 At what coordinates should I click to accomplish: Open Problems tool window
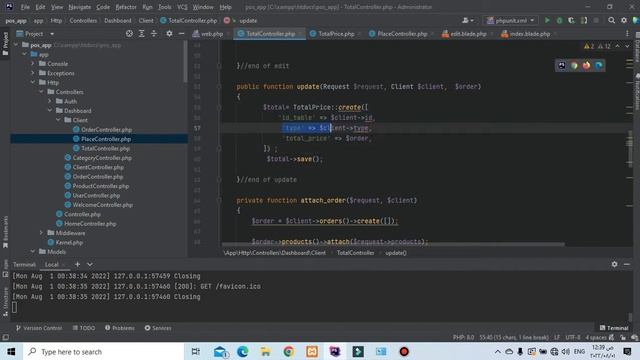[x=120, y=328]
